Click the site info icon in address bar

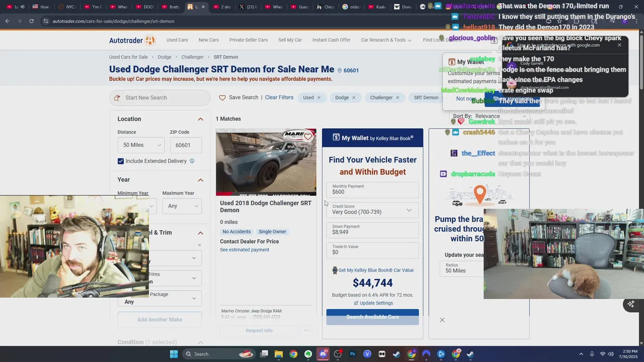46,21
